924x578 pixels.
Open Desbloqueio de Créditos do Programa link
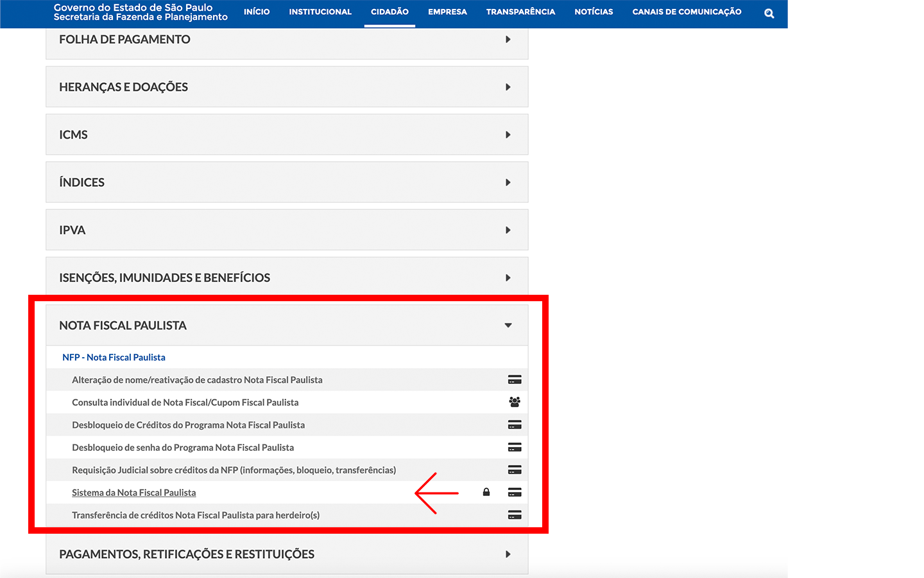pyautogui.click(x=188, y=425)
